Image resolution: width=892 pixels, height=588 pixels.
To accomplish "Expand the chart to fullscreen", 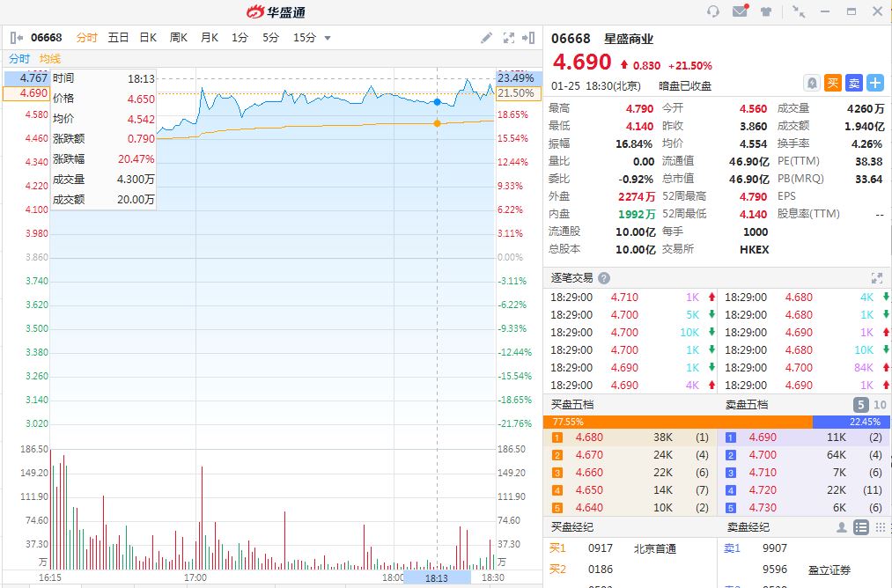I will [x=508, y=38].
